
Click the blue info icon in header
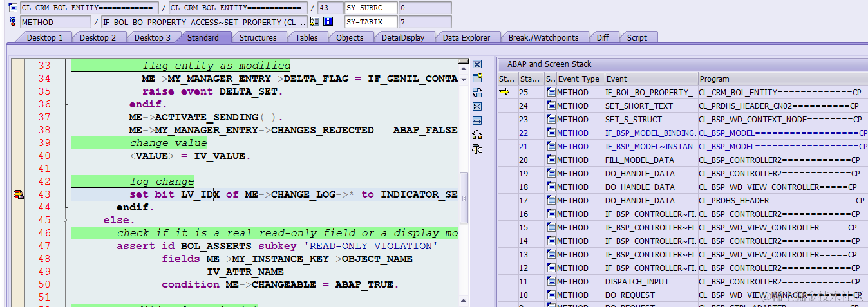328,22
